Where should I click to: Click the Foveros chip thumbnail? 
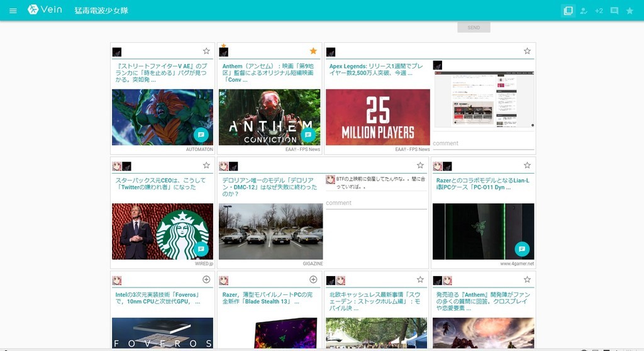tap(163, 333)
